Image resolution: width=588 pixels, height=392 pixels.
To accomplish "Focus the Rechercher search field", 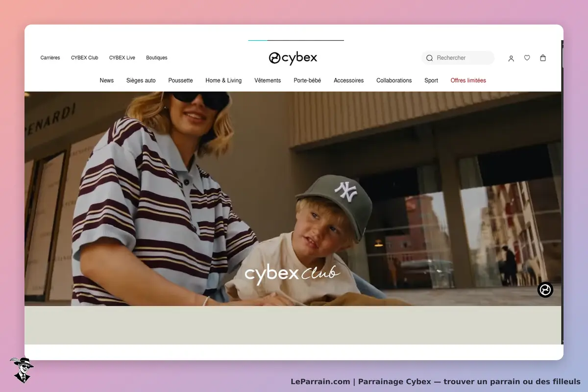I will tap(458, 58).
